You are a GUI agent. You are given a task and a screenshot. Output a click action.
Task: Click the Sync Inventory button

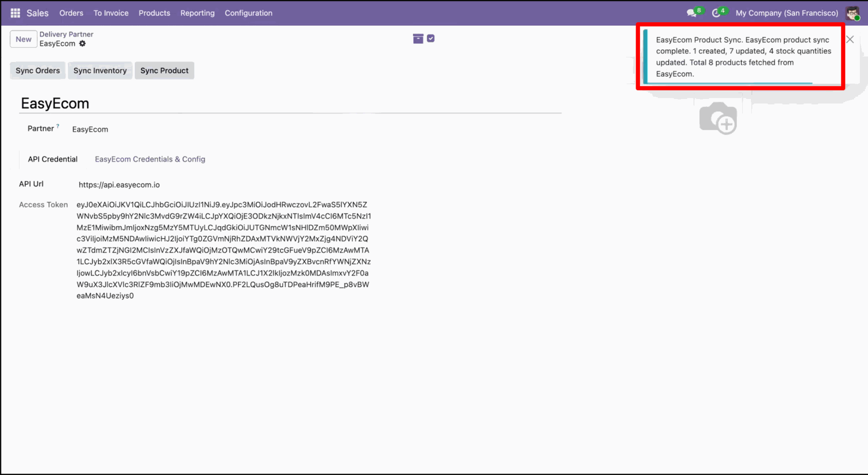click(x=100, y=71)
